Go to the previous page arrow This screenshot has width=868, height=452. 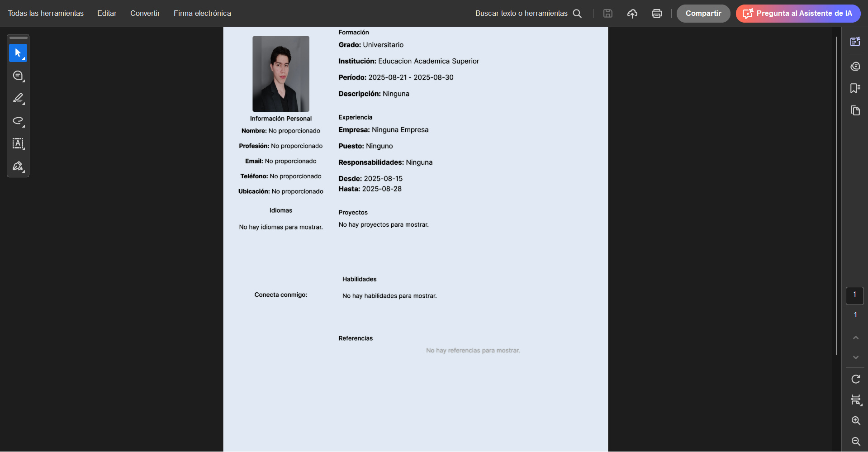[855, 338]
